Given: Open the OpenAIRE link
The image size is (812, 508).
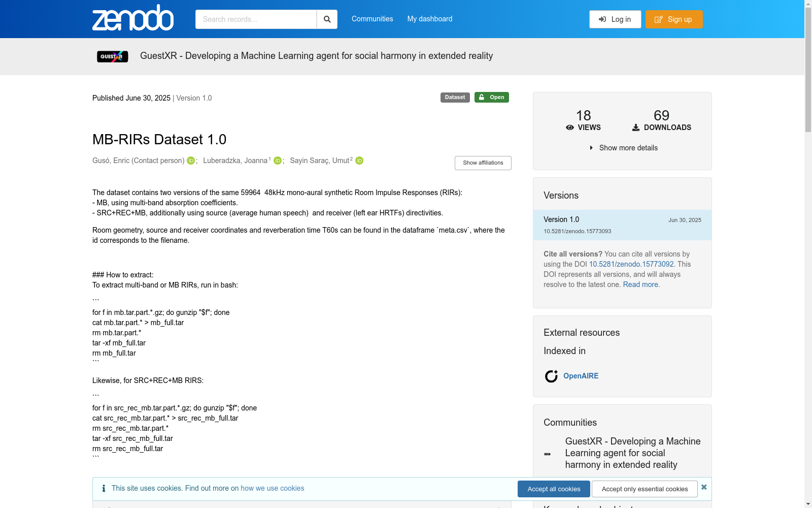Looking at the screenshot, I should click(581, 376).
